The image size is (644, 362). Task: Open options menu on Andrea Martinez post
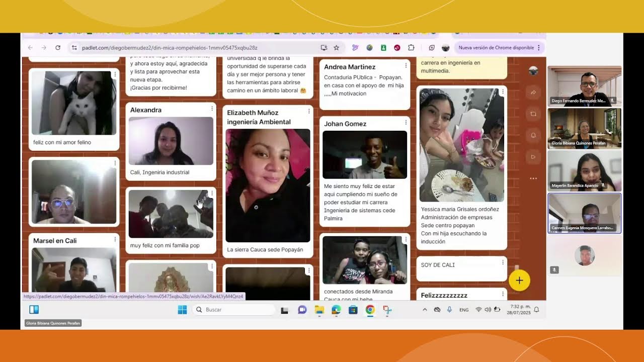tap(406, 65)
